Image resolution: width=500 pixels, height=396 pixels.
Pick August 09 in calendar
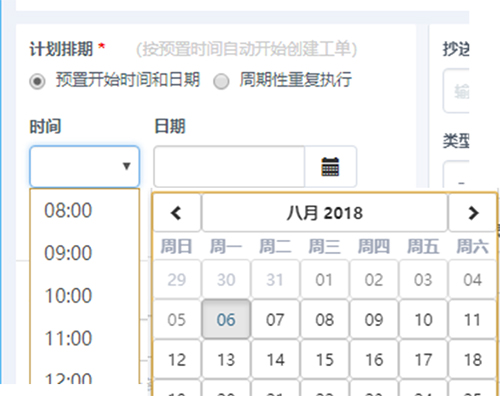point(374,320)
